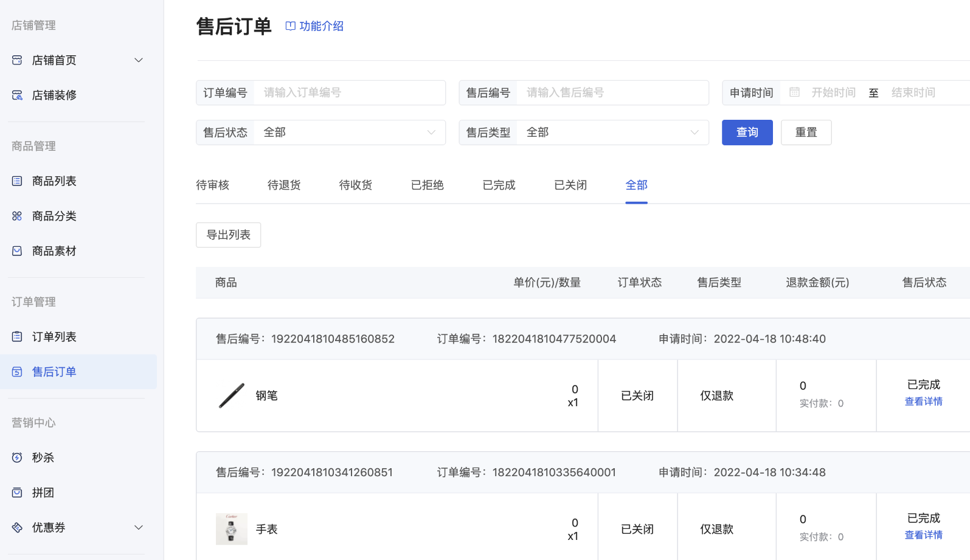The height and width of the screenshot is (560, 970).
Task: Click the 店铺首页 sidebar icon
Action: click(17, 60)
